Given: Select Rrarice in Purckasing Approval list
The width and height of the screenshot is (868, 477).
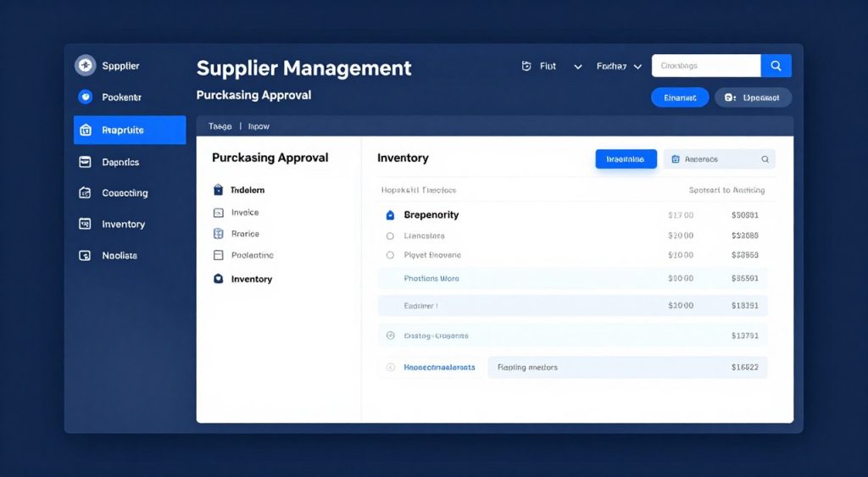Looking at the screenshot, I should pos(245,234).
